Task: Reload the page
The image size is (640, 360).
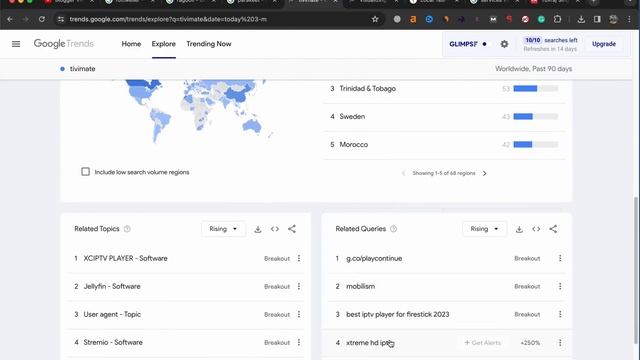Action: click(42, 19)
